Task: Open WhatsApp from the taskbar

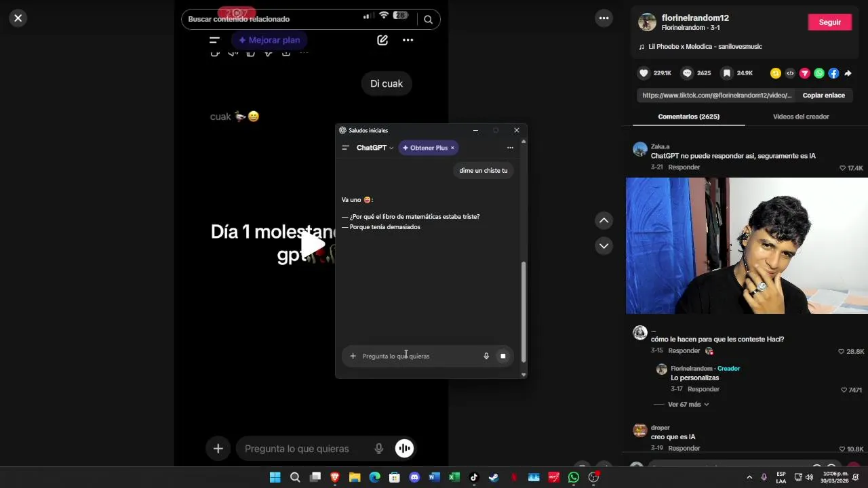Action: (x=574, y=477)
